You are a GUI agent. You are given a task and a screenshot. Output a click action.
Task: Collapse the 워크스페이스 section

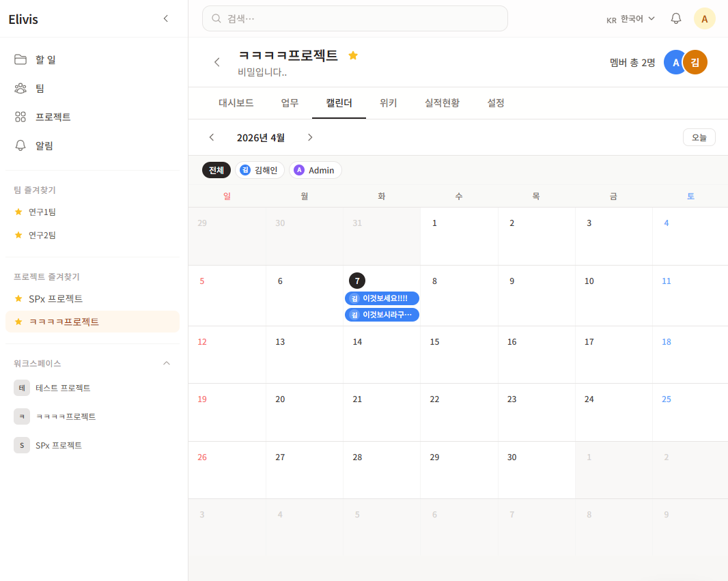[166, 363]
